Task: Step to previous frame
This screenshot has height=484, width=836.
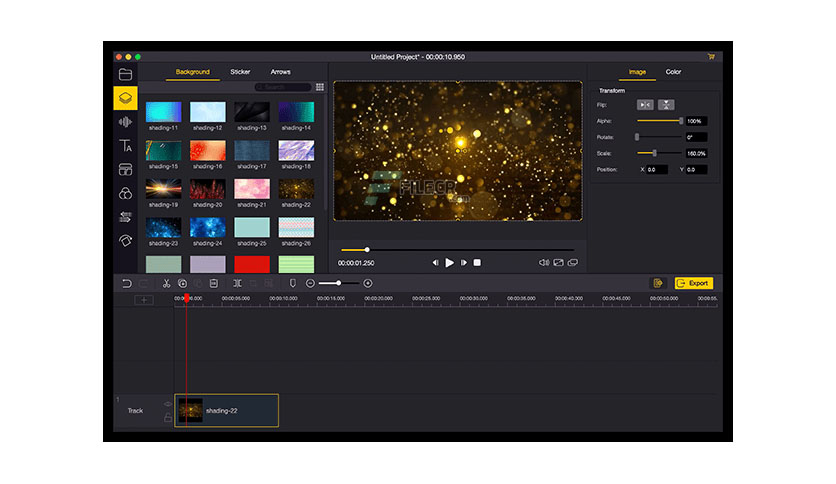Action: (436, 263)
